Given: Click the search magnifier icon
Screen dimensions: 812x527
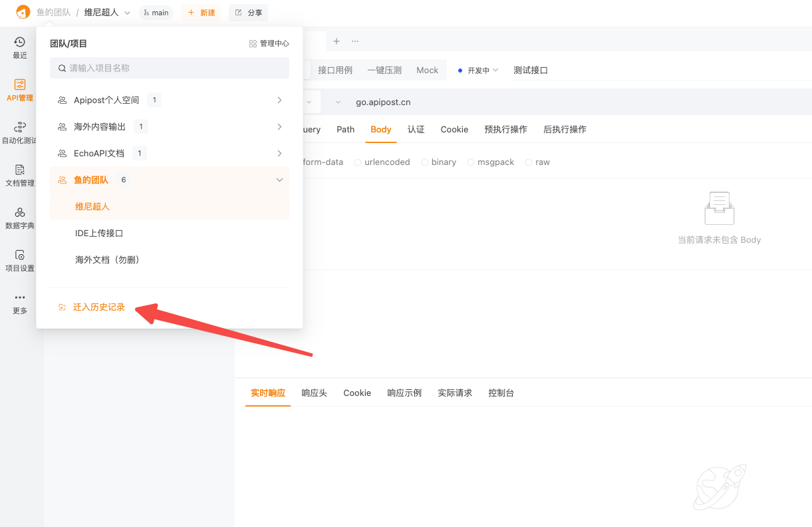Looking at the screenshot, I should (x=63, y=68).
